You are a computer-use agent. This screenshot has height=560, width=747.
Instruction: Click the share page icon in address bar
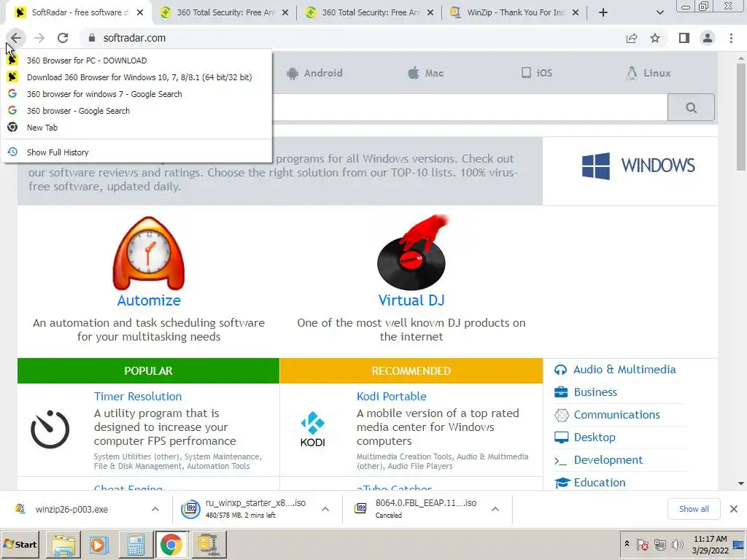pos(632,38)
